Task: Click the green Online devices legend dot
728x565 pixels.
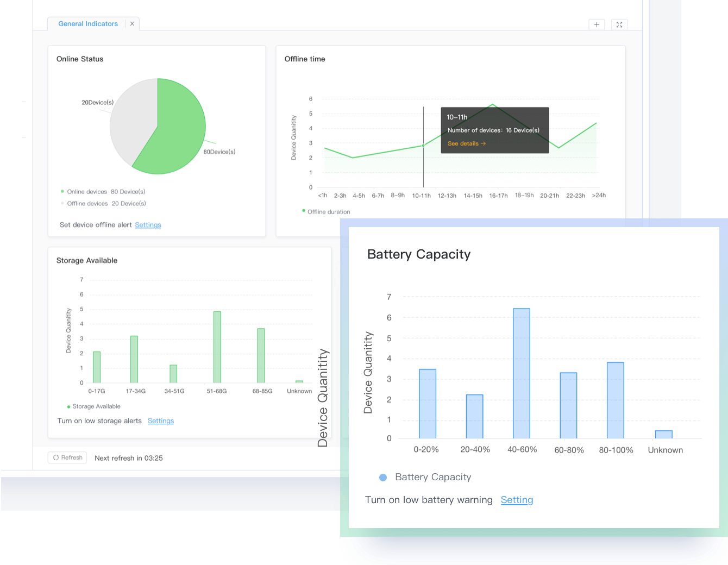Action: pyautogui.click(x=64, y=191)
